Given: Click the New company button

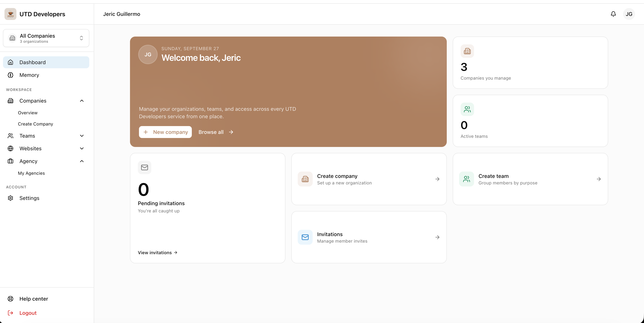Looking at the screenshot, I should (165, 132).
